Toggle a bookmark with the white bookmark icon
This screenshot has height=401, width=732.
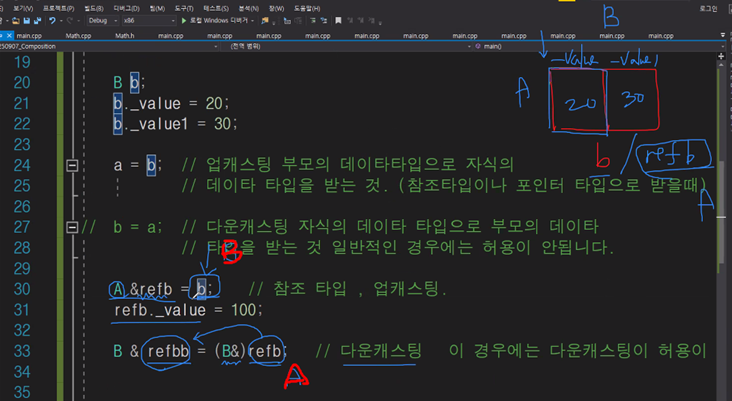(338, 21)
